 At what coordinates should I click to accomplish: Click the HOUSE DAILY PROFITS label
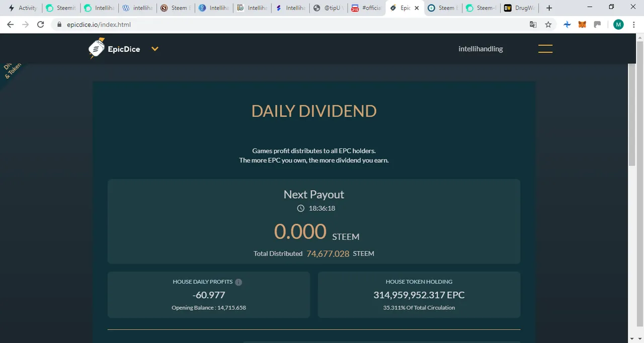point(203,282)
